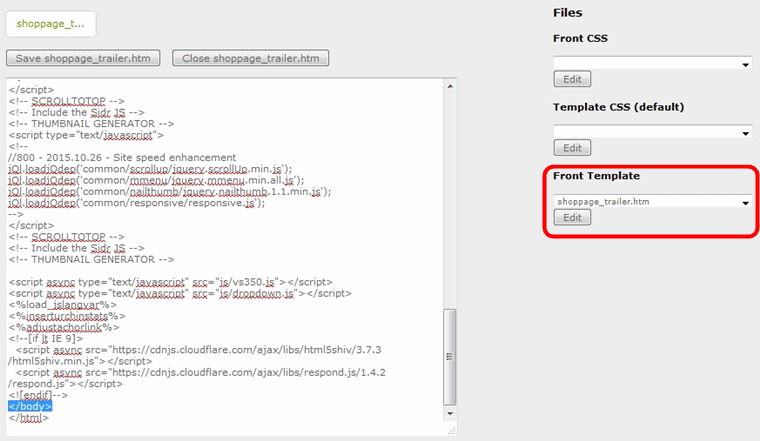The width and height of the screenshot is (760, 441).
Task: Click the highlighted </body> tag
Action: pyautogui.click(x=30, y=406)
